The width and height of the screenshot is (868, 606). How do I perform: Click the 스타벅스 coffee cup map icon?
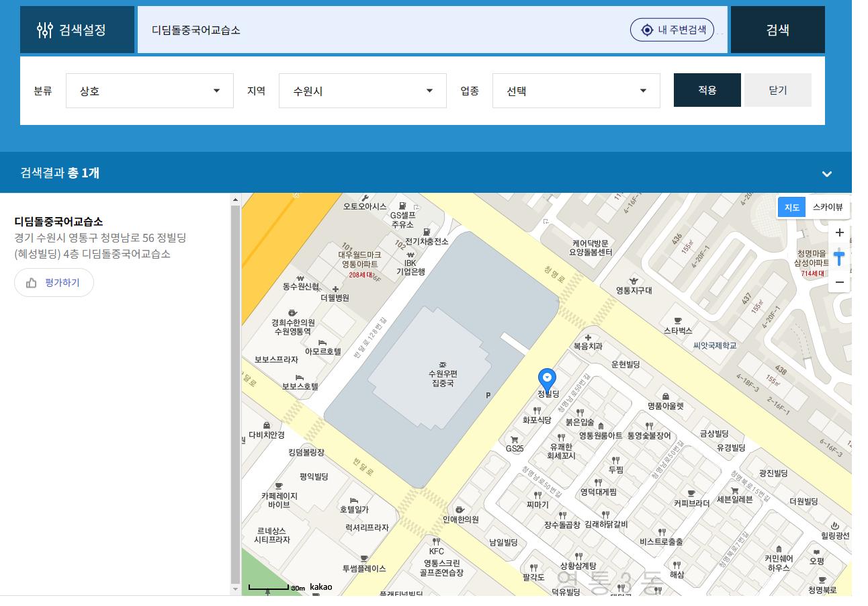tap(677, 320)
